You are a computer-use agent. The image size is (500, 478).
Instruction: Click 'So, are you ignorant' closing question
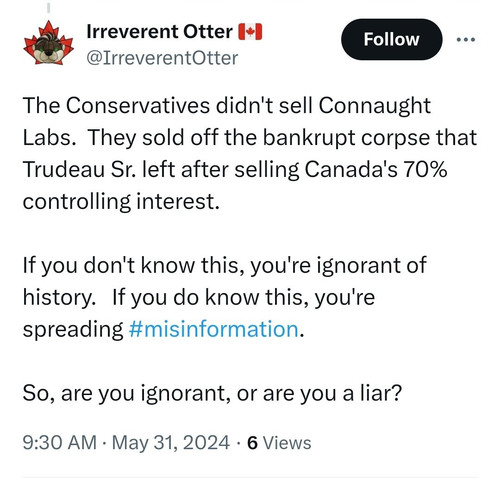[x=126, y=393]
